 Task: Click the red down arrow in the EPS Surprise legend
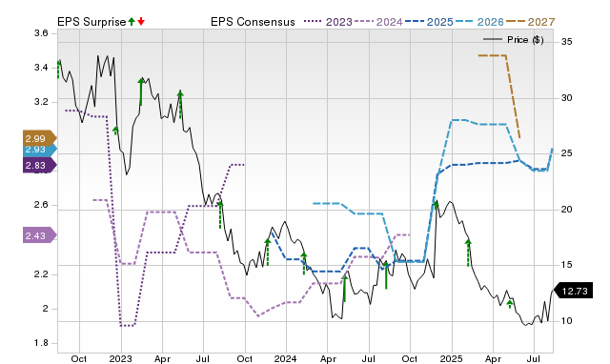[x=141, y=22]
